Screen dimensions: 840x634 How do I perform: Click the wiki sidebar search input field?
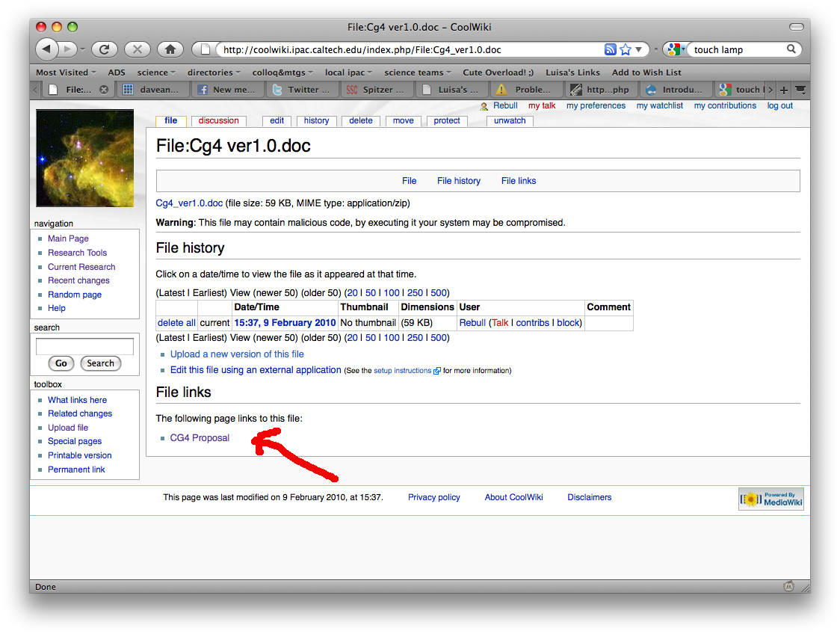tap(84, 346)
